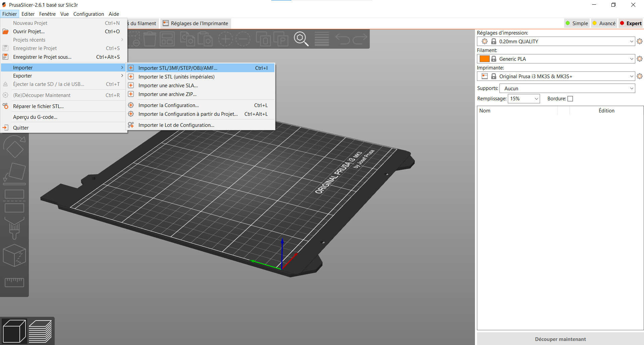Image resolution: width=644 pixels, height=345 pixels.
Task: Choose Importer la Configuration à partir du Projet...
Action: (x=201, y=114)
